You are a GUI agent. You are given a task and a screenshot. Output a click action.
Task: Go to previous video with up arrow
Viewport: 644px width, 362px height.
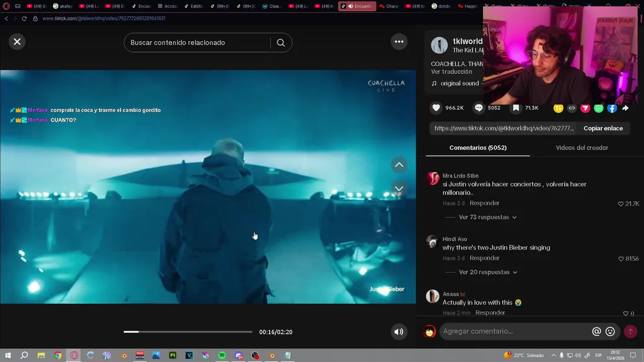click(399, 165)
